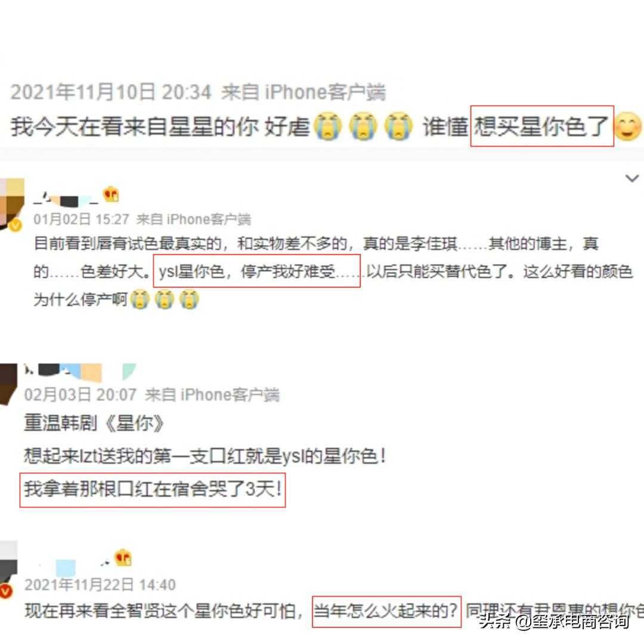Click the first crying emoji after 好虐
This screenshot has width=644, height=644.
(327, 126)
